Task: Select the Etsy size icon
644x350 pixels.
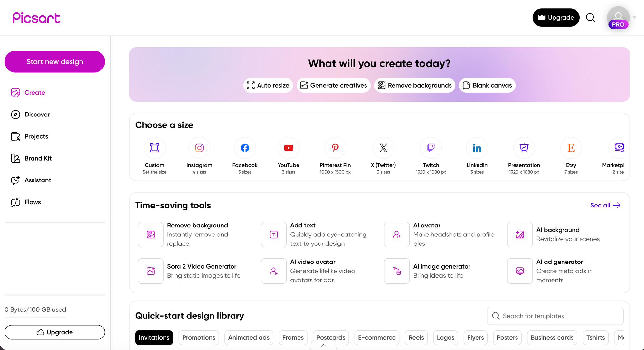Action: (571, 148)
